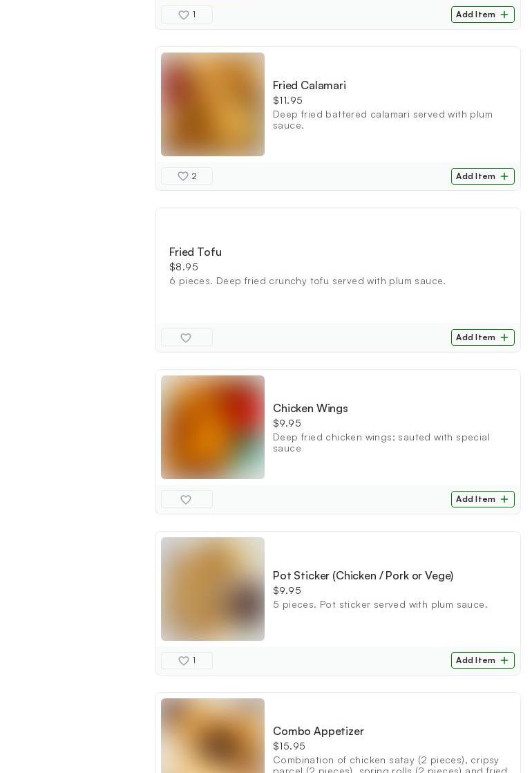Click Add Item in the topmost card
Image resolution: width=532 pixels, height=773 pixels.
(x=483, y=15)
